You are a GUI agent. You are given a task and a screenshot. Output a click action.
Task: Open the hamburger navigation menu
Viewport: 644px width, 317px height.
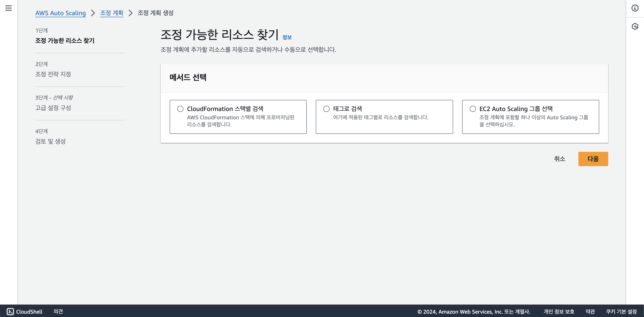click(x=9, y=8)
